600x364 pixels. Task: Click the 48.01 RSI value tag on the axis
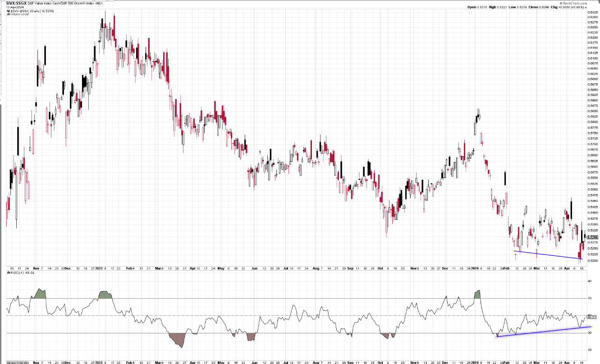pos(592,317)
